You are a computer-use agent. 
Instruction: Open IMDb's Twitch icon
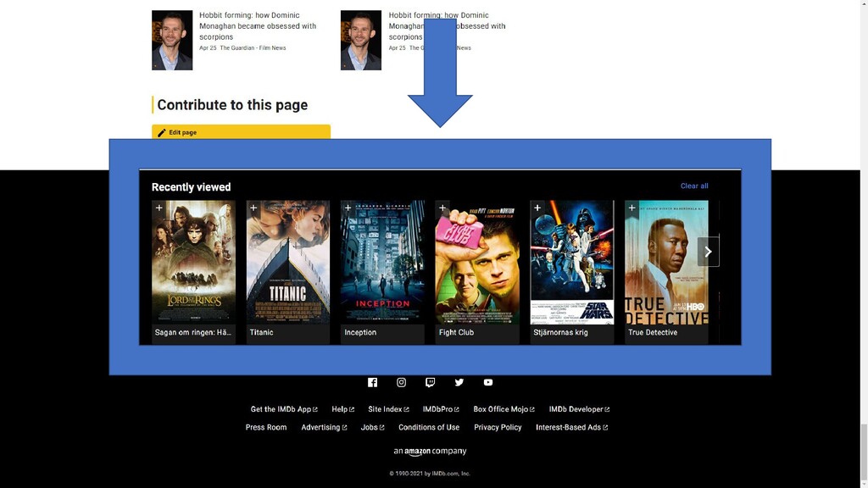tap(430, 382)
